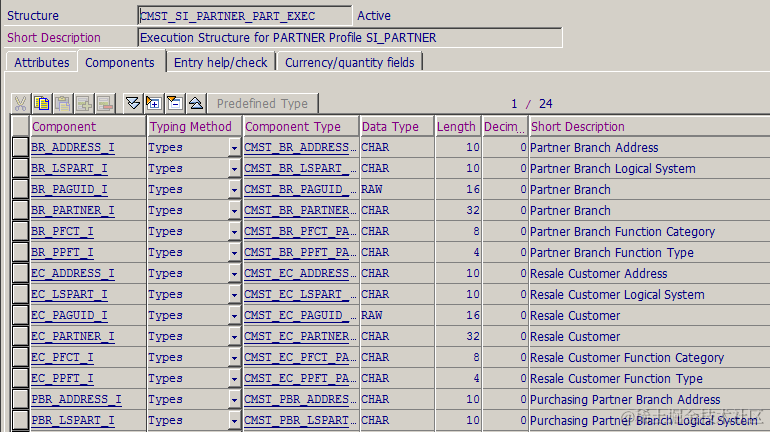Viewport: 770px width, 432px height.
Task: Open the Currency/quantity fields tab
Action: coord(350,62)
